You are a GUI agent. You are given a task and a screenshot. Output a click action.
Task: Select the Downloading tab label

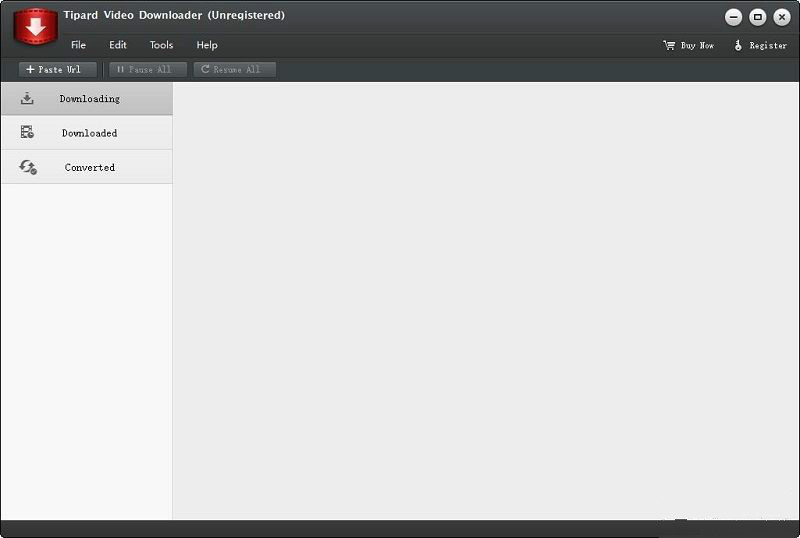coord(90,99)
